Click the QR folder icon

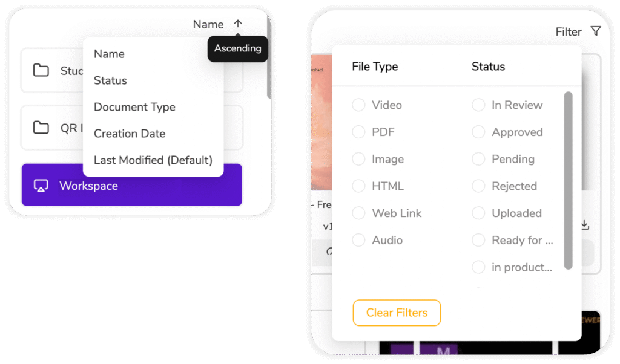pyautogui.click(x=41, y=128)
